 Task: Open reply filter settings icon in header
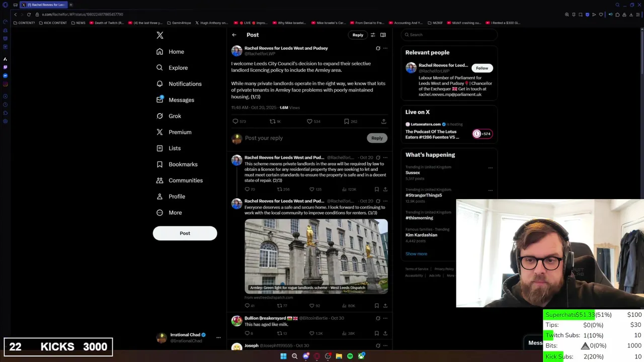click(373, 35)
